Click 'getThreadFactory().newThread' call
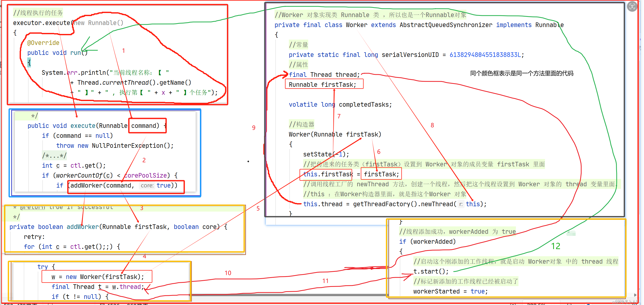The height and width of the screenshot is (305, 644). 403,204
